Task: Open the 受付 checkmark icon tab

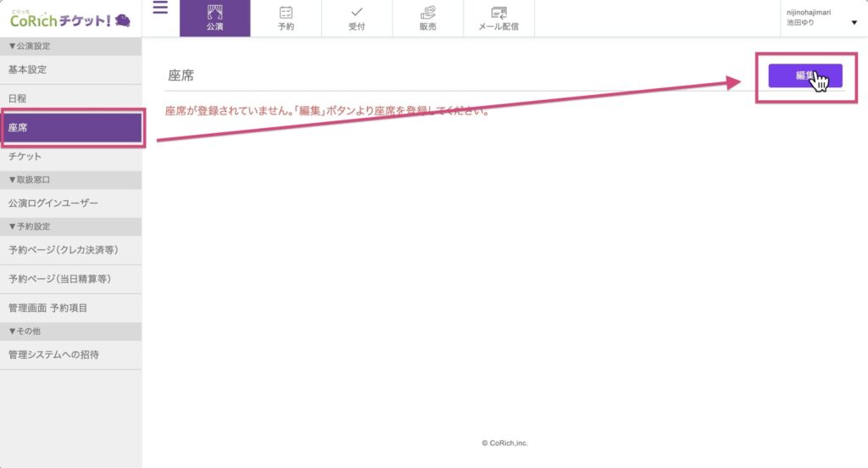Action: point(357,18)
